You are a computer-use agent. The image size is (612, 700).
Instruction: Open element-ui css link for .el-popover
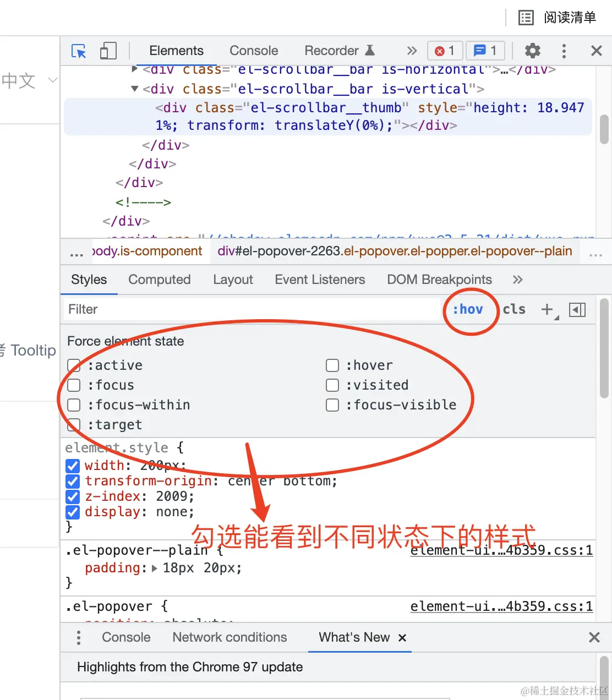(x=501, y=606)
